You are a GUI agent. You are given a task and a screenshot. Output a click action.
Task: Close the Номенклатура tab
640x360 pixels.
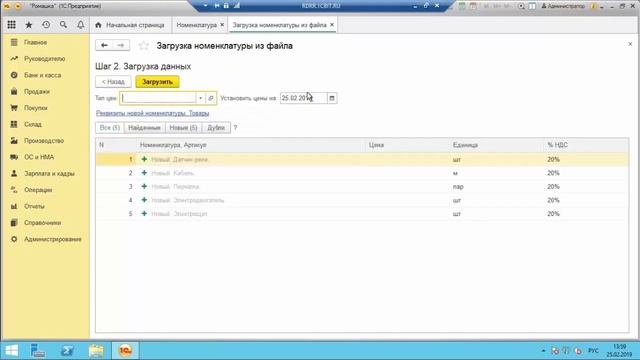[222, 25]
